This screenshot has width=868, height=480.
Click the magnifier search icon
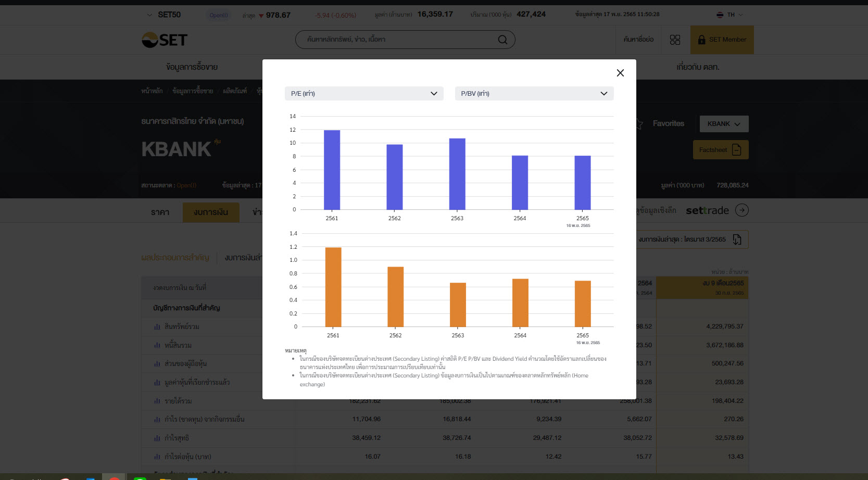(x=502, y=40)
